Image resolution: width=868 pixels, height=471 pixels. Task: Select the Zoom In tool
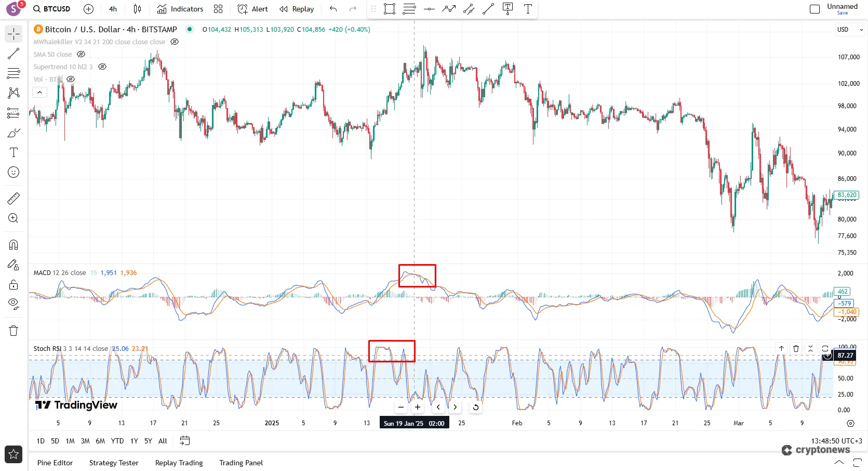13,218
